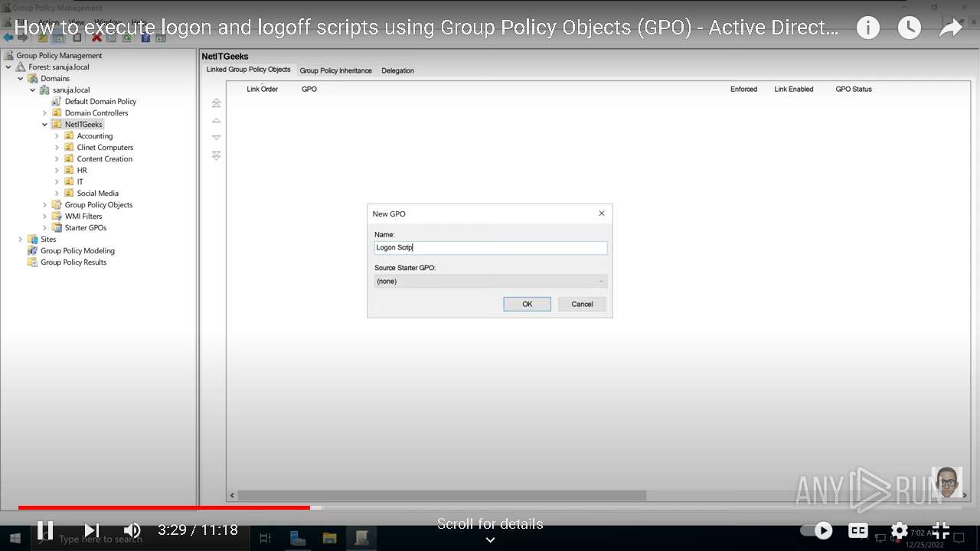The image size is (980, 551).
Task: Click move link up arrow
Action: pyautogui.click(x=217, y=120)
